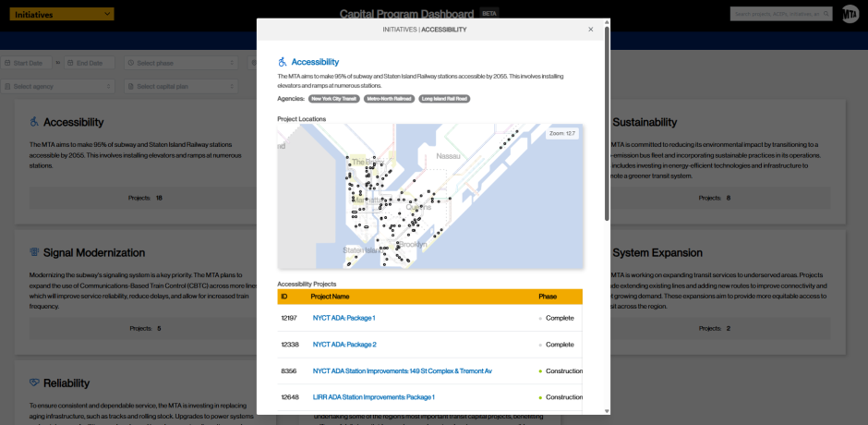Click the calendar icon in End Date

click(70, 63)
